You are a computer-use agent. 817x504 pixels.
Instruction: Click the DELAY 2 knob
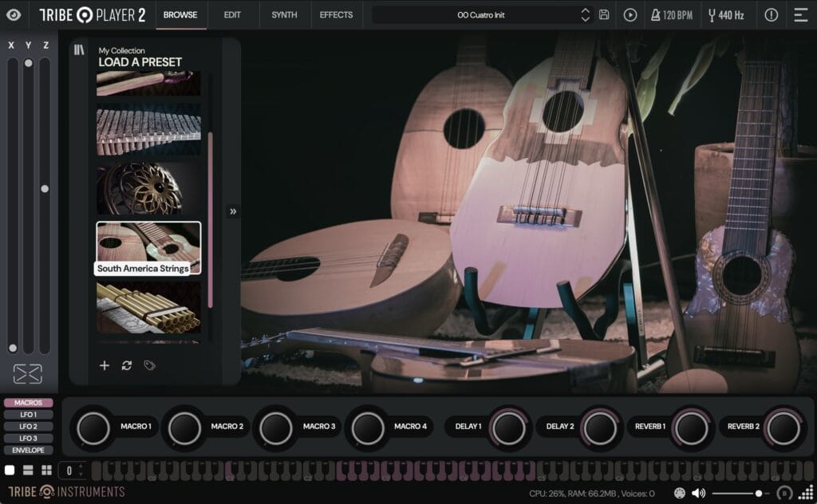[x=600, y=428]
